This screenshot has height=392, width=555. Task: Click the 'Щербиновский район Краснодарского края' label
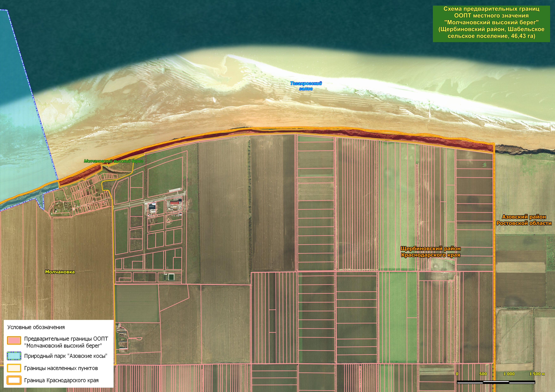click(430, 252)
